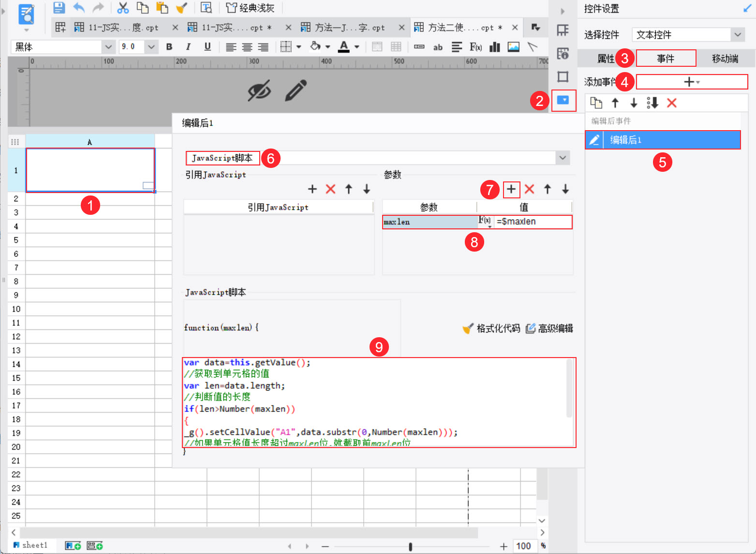
Task: Open parameter value type F(x) dropdown
Action: [x=485, y=222]
